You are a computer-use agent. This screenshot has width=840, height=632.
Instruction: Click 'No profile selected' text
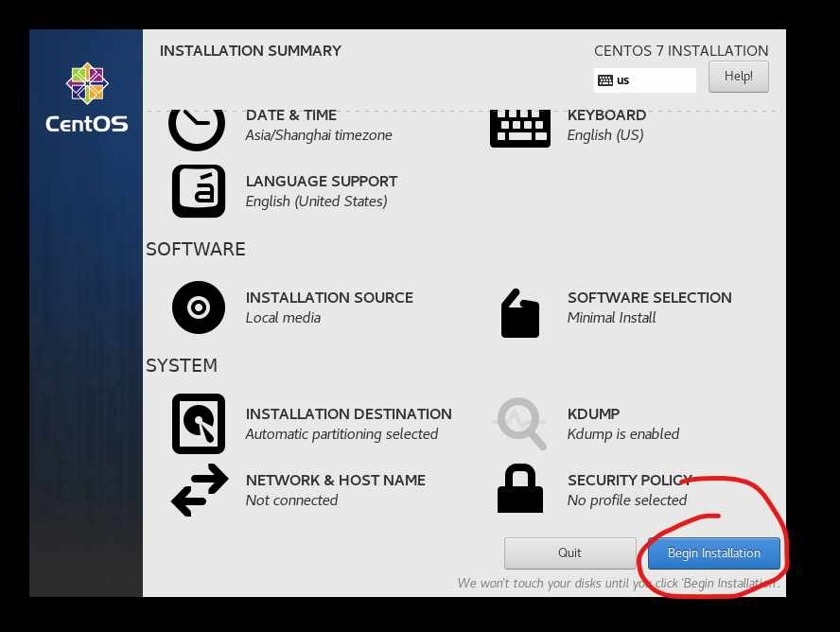click(627, 500)
